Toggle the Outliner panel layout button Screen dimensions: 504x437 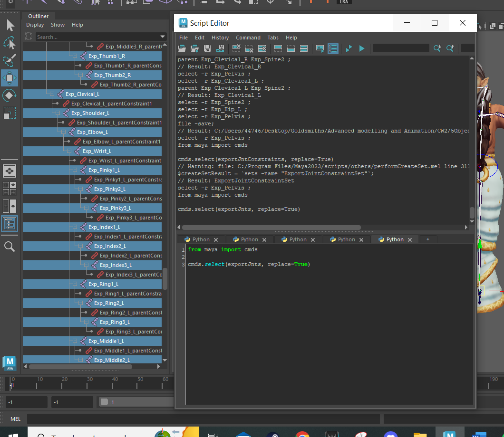click(x=10, y=224)
